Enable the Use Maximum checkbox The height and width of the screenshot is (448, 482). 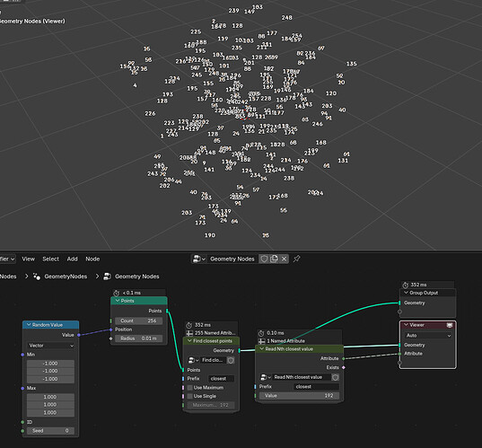[x=189, y=388]
